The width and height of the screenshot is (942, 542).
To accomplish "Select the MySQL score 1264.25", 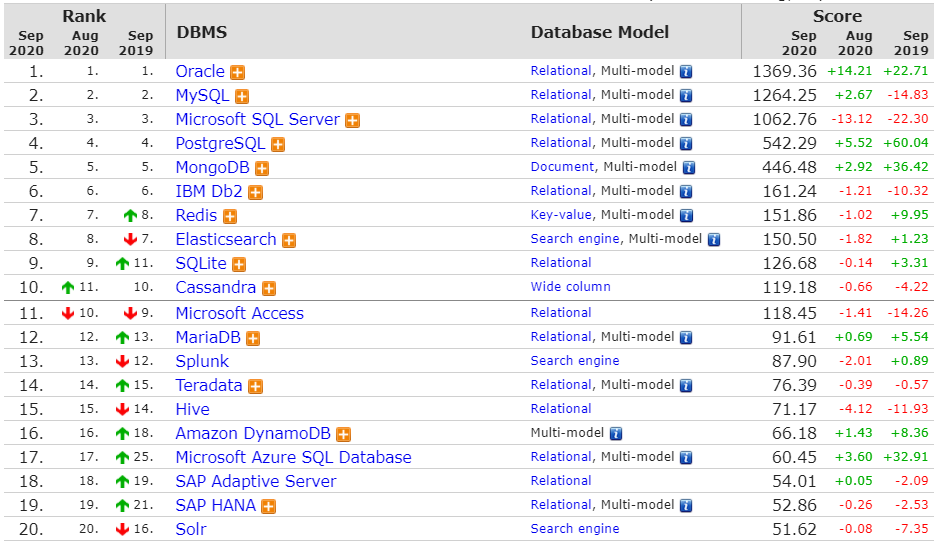I will click(x=785, y=96).
